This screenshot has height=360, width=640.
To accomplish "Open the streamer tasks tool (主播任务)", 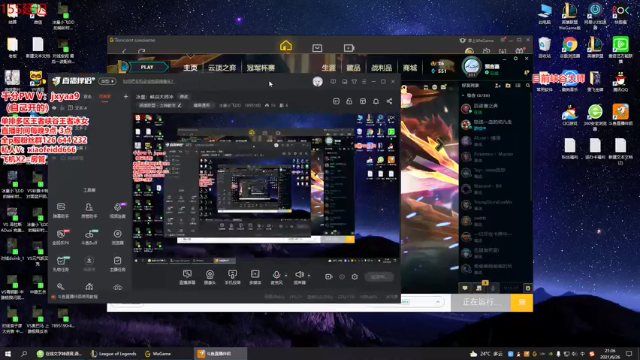I will [117, 264].
